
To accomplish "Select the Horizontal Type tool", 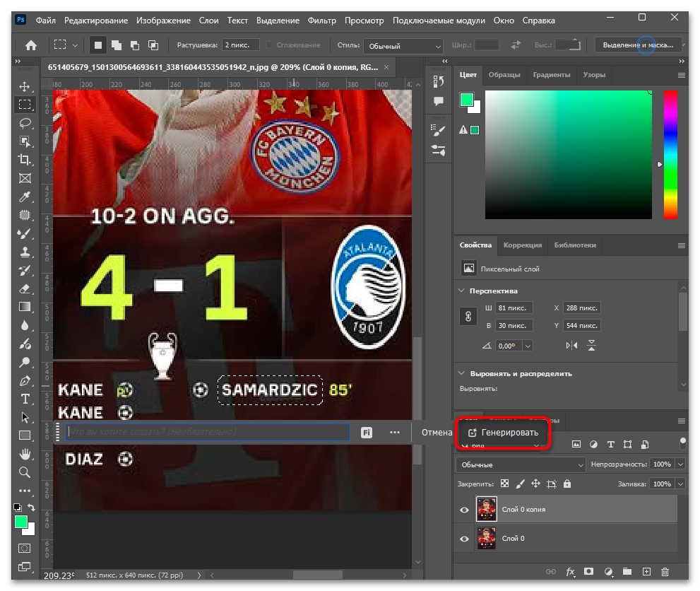I will click(25, 399).
